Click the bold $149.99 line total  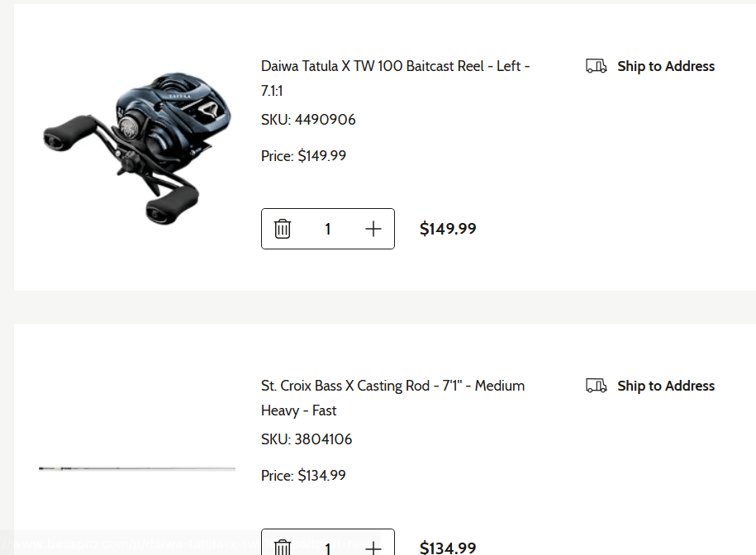(x=448, y=229)
